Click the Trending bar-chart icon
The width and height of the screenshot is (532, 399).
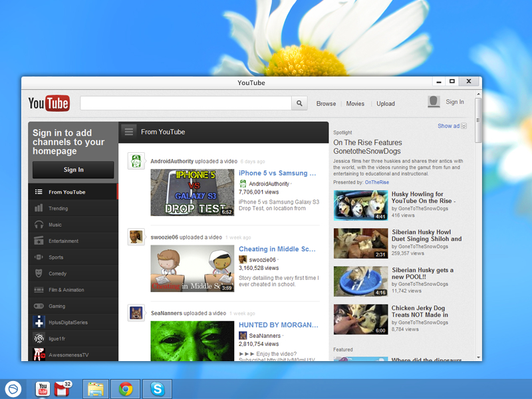(x=39, y=208)
